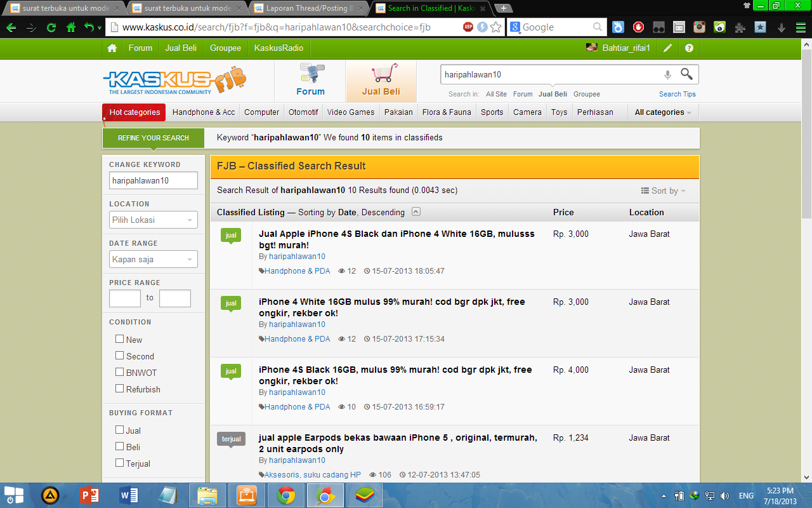The width and height of the screenshot is (812, 508).
Task: Select the Jual Beli cart tab
Action: click(x=381, y=81)
